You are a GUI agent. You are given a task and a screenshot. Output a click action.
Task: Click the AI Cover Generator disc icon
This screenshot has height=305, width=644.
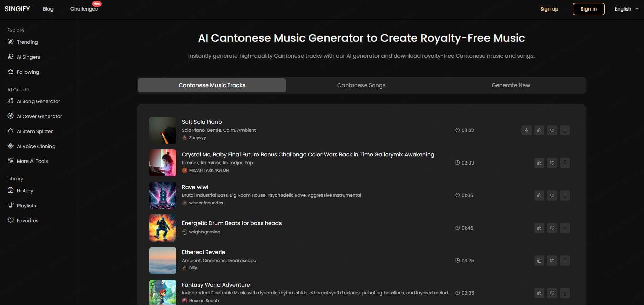pyautogui.click(x=11, y=116)
